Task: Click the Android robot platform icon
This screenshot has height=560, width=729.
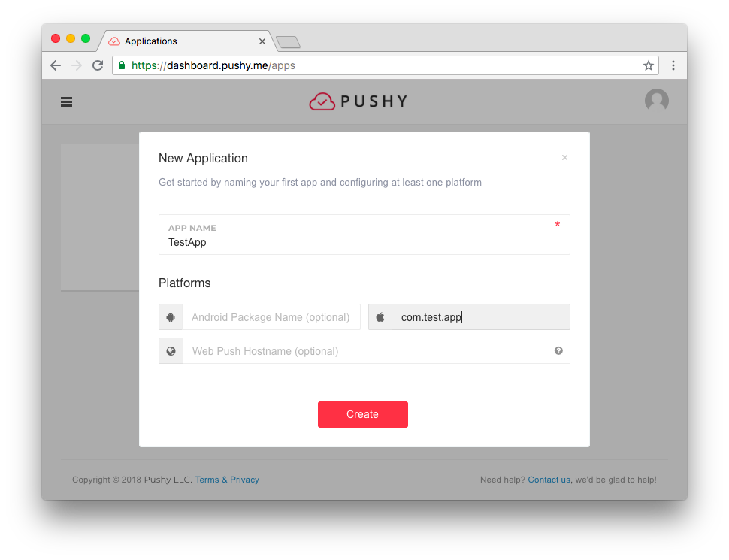Action: [171, 317]
